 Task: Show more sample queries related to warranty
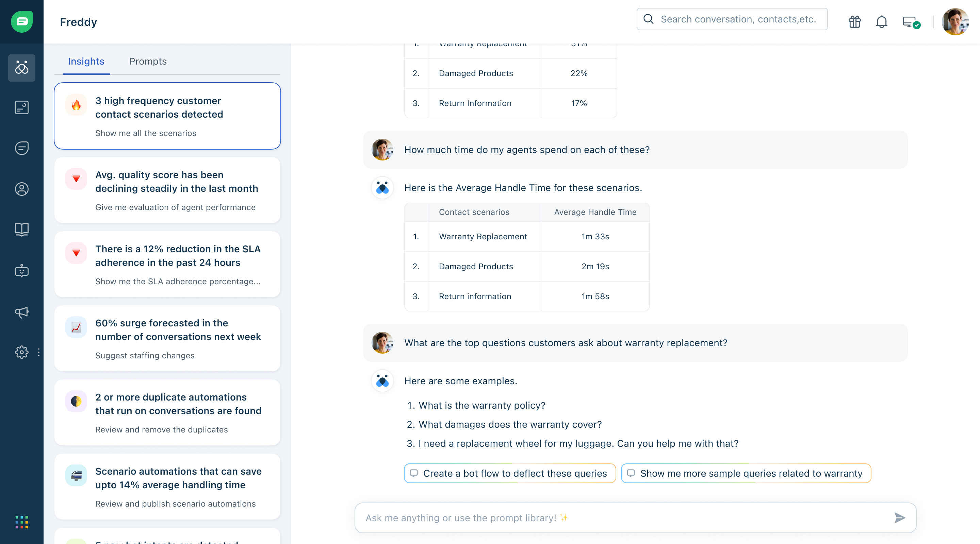[x=746, y=473]
